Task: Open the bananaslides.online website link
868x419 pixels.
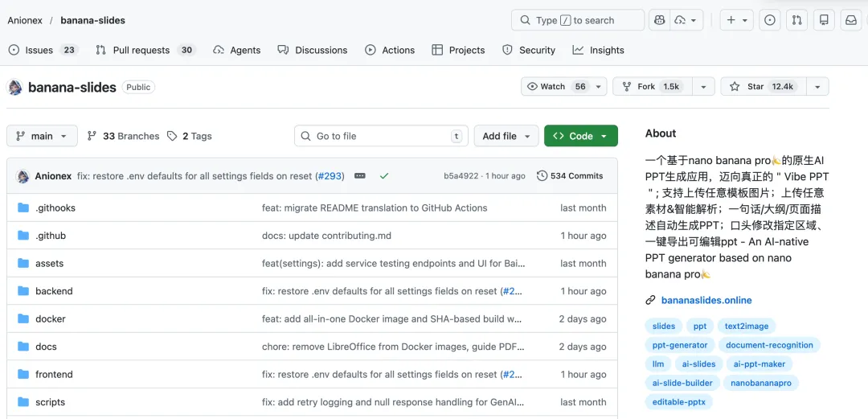Action: [x=706, y=300]
